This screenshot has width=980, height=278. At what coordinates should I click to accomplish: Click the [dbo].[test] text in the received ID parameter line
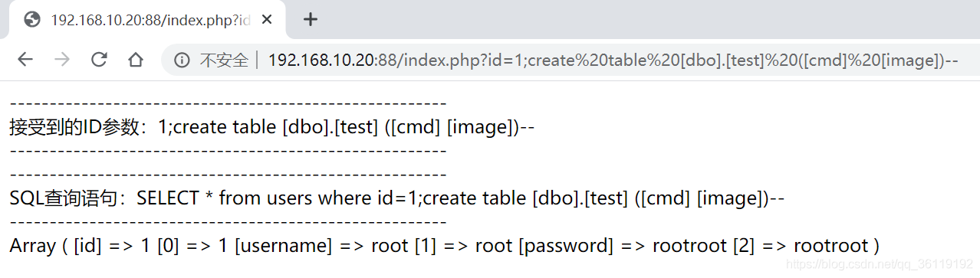(331, 127)
